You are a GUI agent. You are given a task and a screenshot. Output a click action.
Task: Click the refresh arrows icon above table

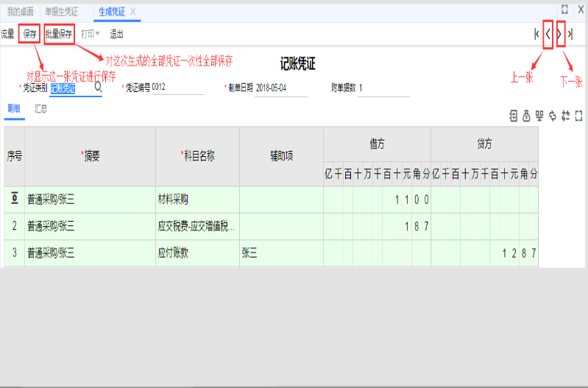coord(552,116)
